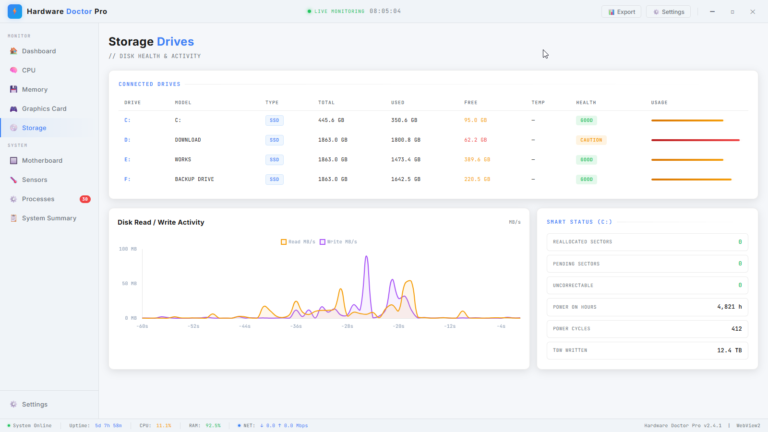Click the Hardware Doctor Pro logo icon
Screen dimensions: 768x432
pos(15,11)
